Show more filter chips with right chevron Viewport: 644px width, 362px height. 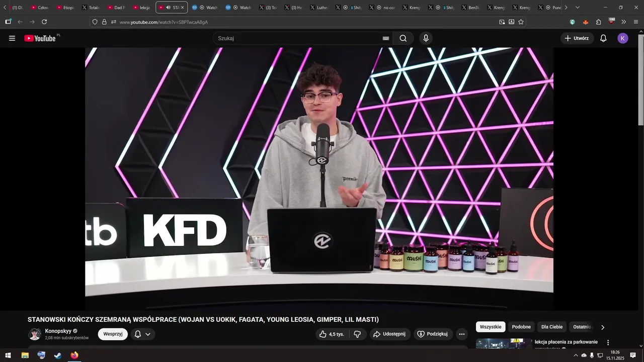coord(603,327)
